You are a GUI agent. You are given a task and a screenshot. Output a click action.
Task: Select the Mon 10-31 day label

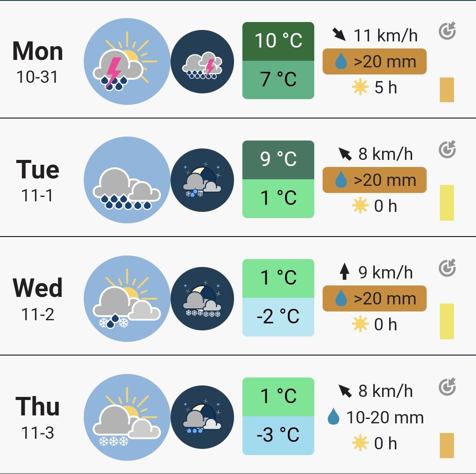point(37,62)
